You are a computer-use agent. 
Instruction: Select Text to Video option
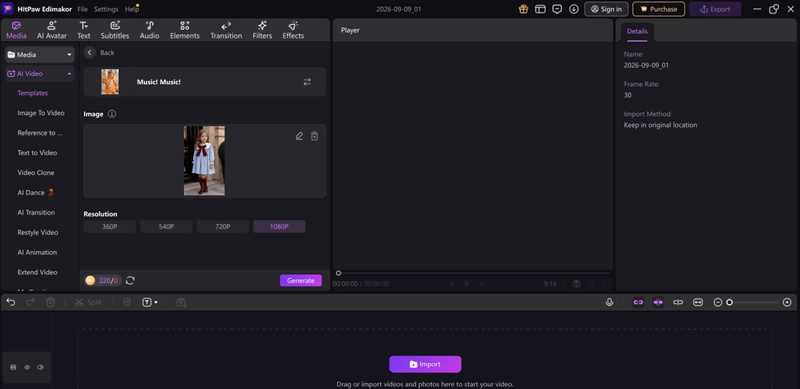37,153
